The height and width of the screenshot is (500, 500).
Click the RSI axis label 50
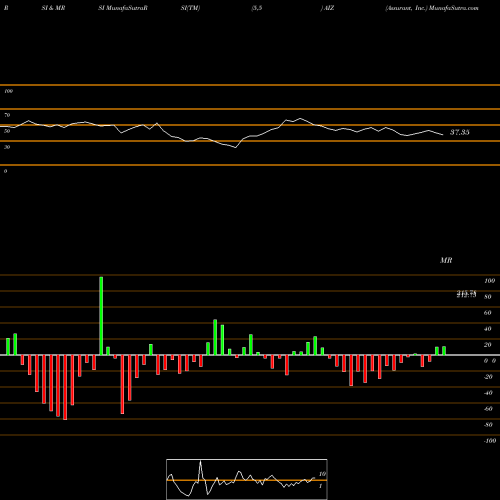7,131
